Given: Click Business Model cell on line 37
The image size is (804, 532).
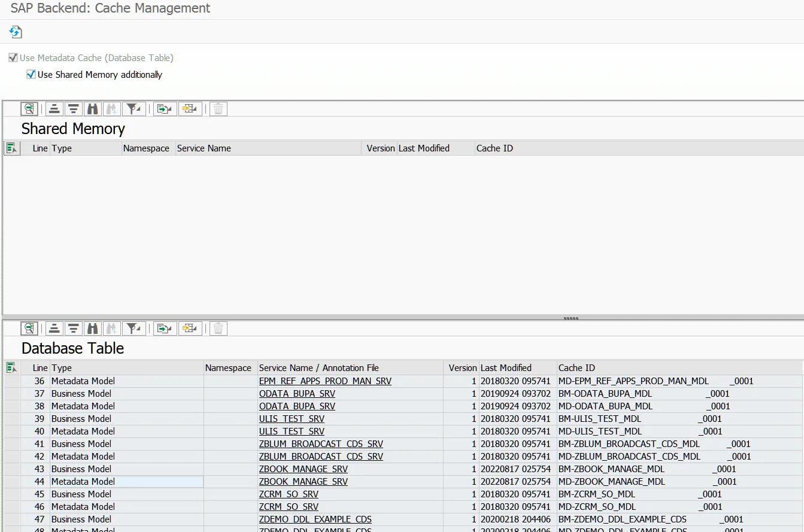Looking at the screenshot, I should 127,394.
